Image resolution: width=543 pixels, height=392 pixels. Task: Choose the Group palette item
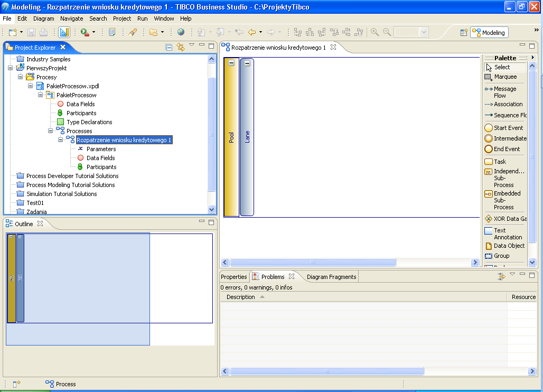505,256
